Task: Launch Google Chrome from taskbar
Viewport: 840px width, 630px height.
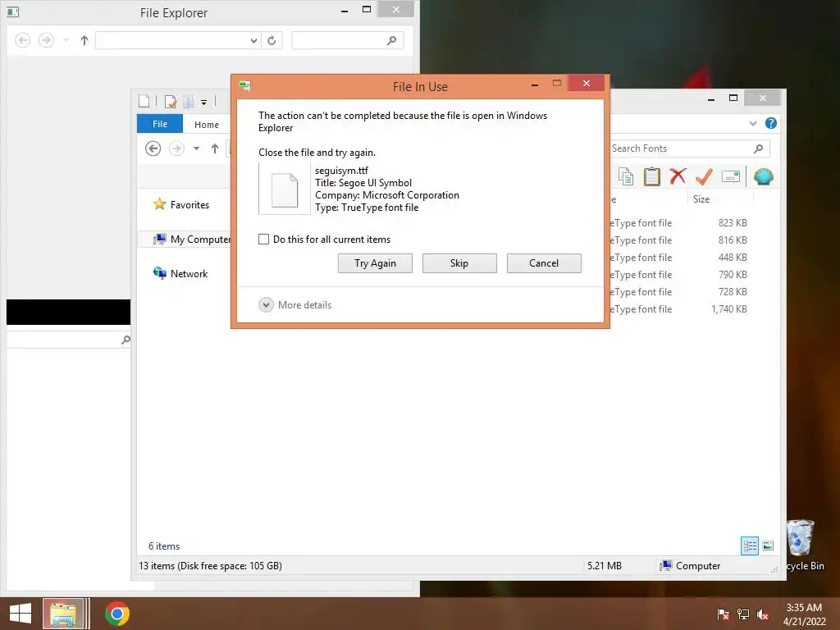Action: pos(117,614)
